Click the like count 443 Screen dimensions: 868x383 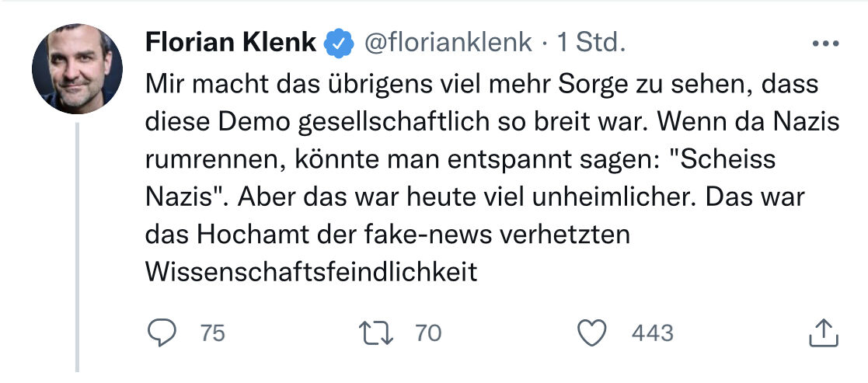(x=653, y=333)
